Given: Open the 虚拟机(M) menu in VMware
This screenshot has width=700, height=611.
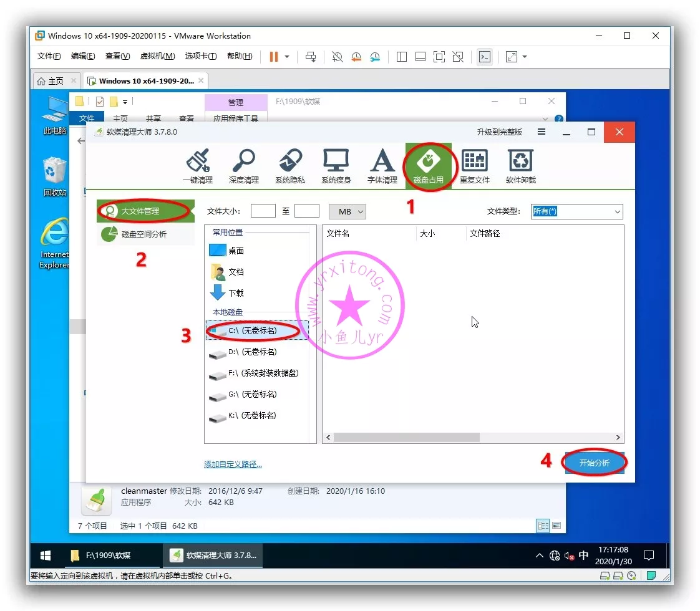Looking at the screenshot, I should click(157, 56).
